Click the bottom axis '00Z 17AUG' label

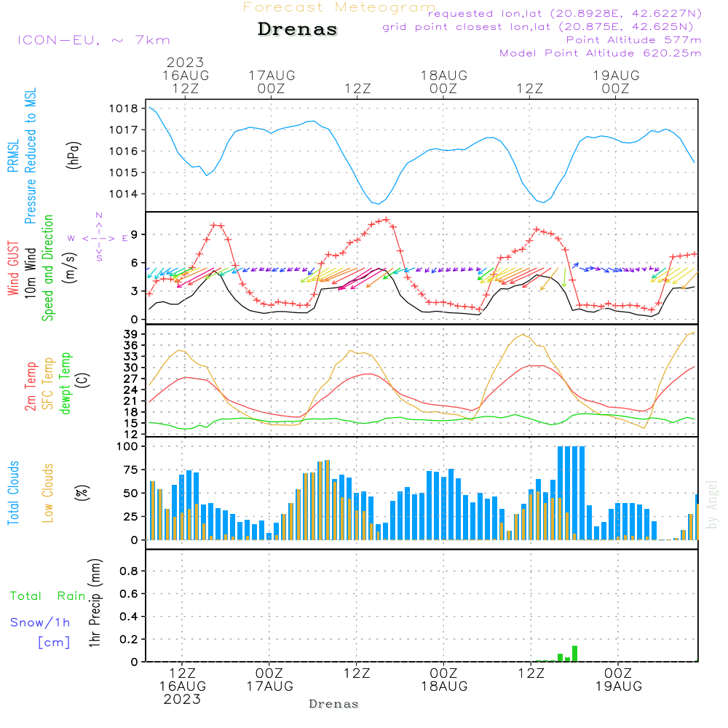270,679
